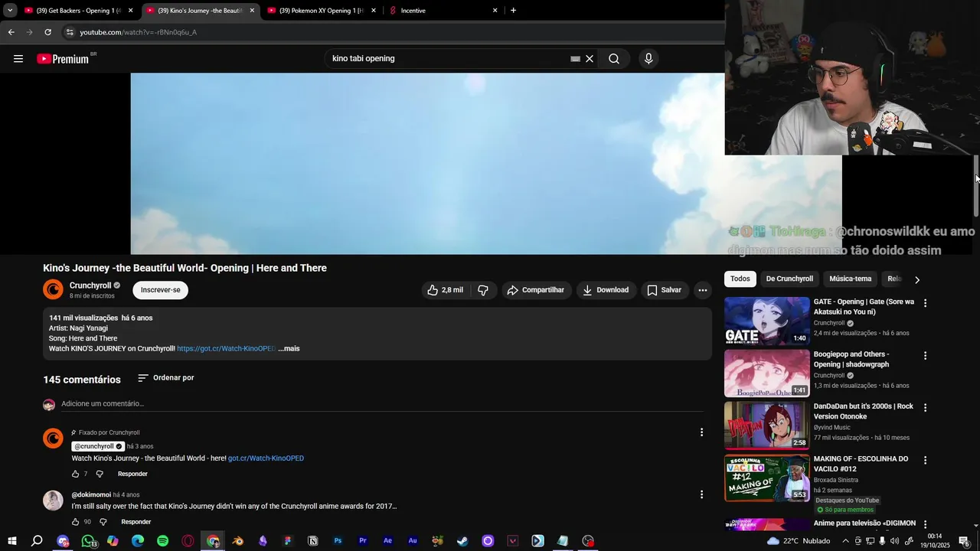The width and height of the screenshot is (980, 551).
Task: Open the @dokimomoi commenter profile name
Action: point(91,495)
